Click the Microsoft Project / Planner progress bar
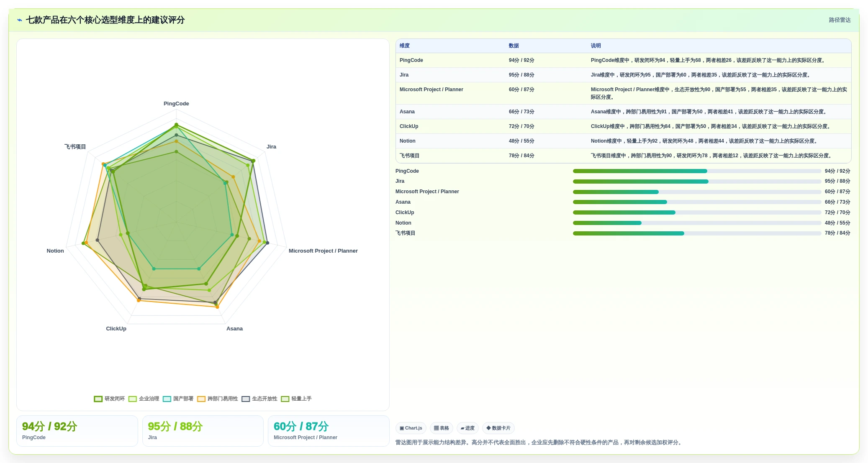868x463 pixels. pyautogui.click(x=697, y=192)
